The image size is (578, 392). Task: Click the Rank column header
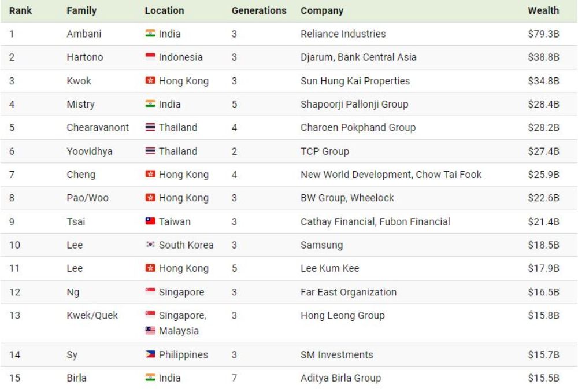point(20,10)
